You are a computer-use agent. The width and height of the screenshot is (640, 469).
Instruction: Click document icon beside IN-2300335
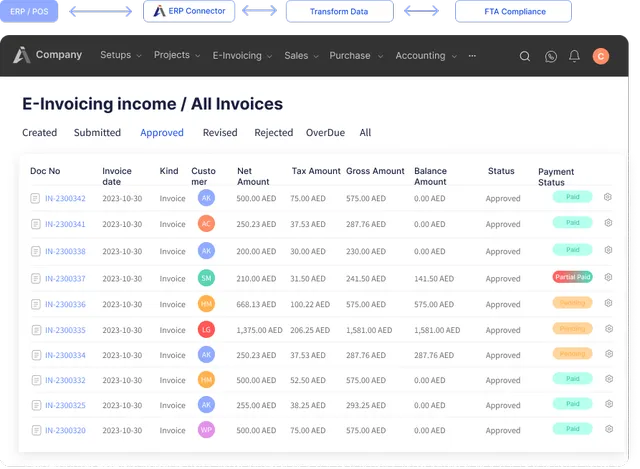pyautogui.click(x=36, y=330)
